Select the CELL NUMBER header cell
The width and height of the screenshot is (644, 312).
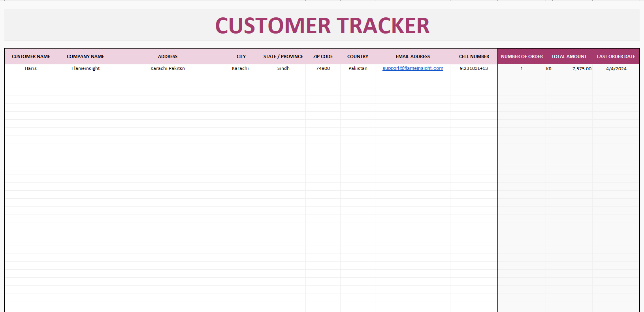coord(474,56)
